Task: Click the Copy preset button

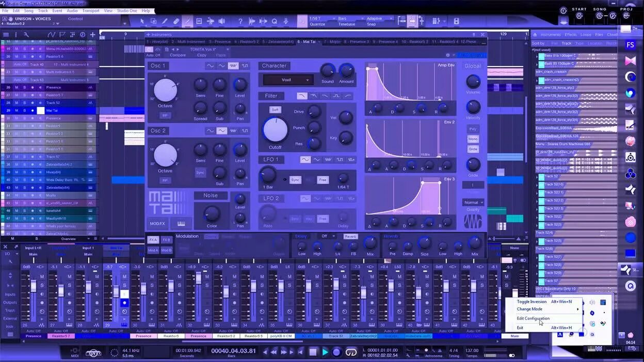Action: pyautogui.click(x=201, y=55)
